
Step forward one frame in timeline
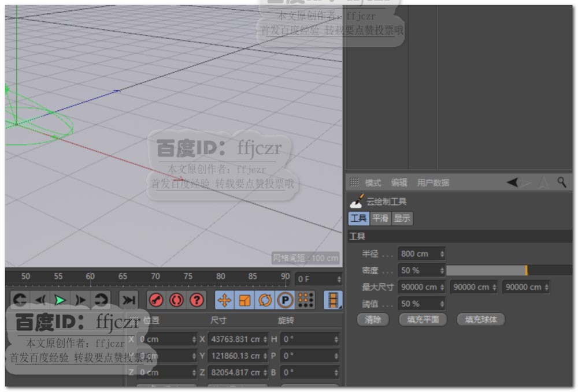tap(80, 300)
